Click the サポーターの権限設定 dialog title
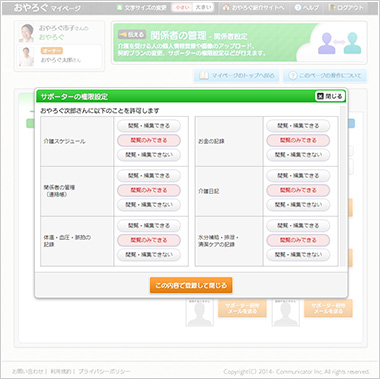Viewport: 380px width, 379px height. pyautogui.click(x=74, y=97)
